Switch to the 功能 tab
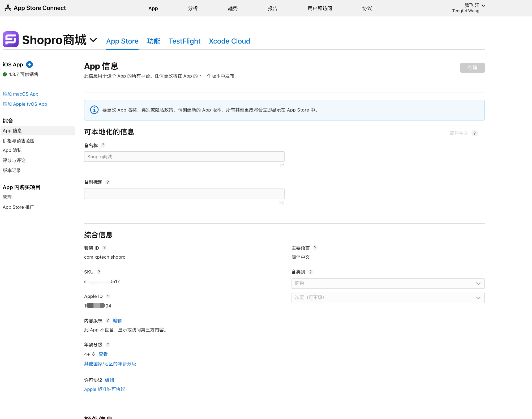 point(153,41)
